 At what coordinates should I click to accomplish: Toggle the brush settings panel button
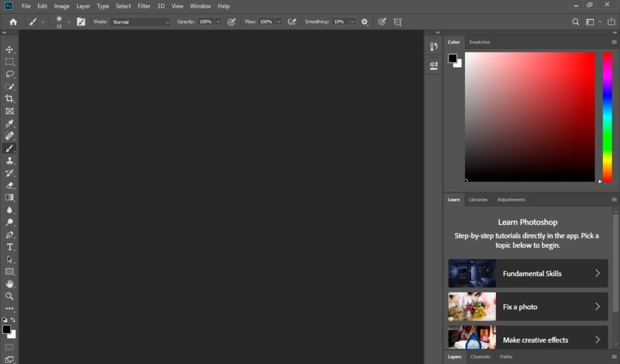[x=81, y=22]
